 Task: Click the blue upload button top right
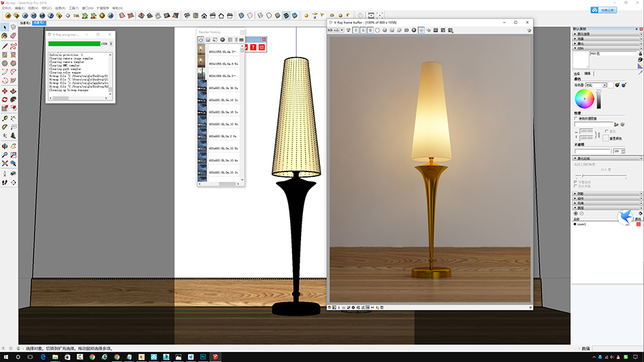604,9
